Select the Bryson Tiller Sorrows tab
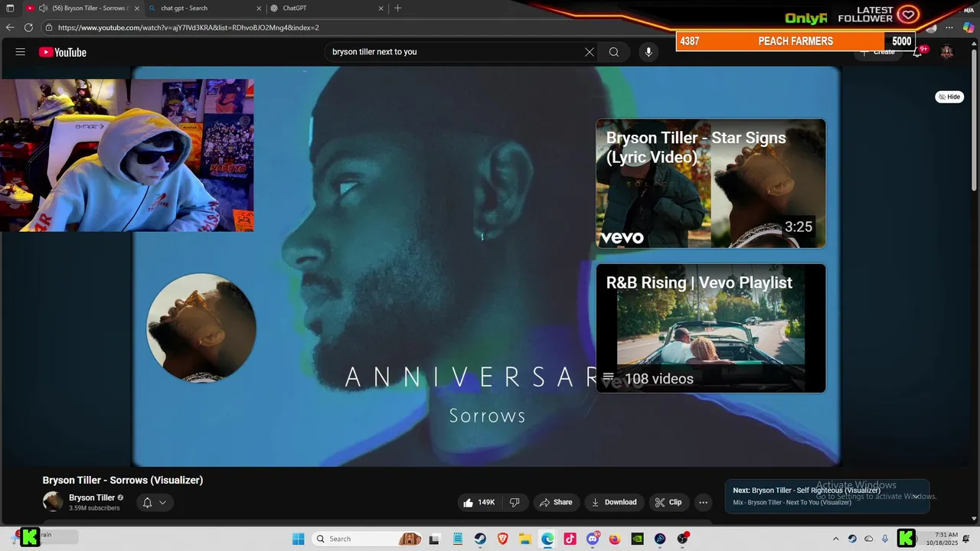Screen dimensions: 980x551 tap(92, 8)
